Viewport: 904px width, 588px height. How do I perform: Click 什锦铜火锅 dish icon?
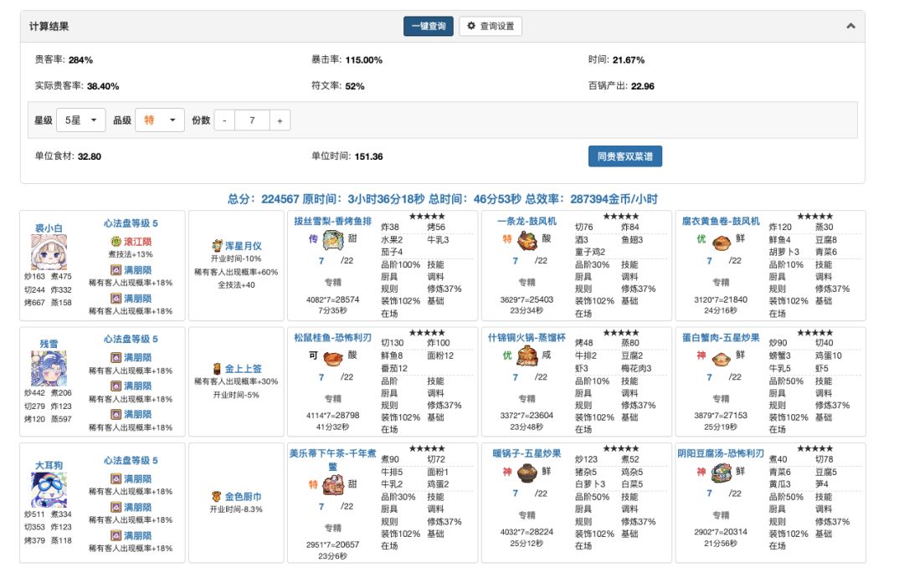click(527, 356)
